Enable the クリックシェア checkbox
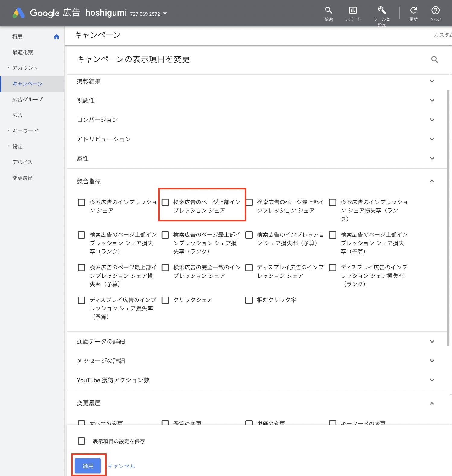The height and width of the screenshot is (476, 452). pos(165,300)
